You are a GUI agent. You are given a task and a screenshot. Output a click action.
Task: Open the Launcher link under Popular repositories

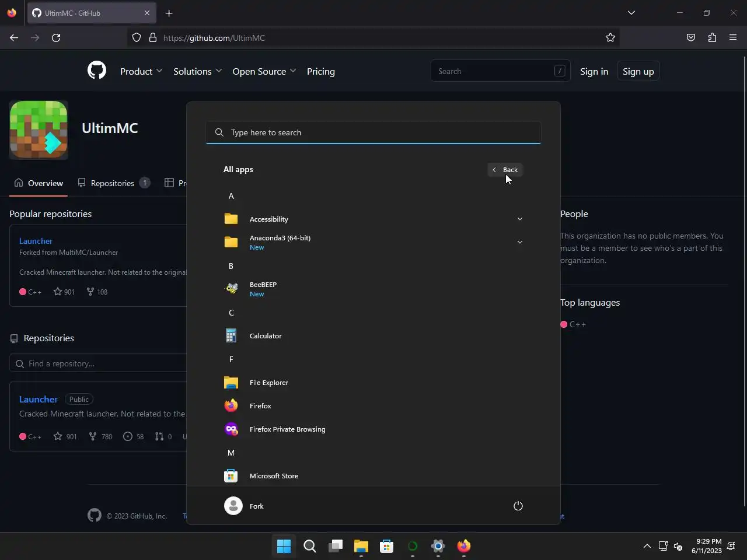36,241
